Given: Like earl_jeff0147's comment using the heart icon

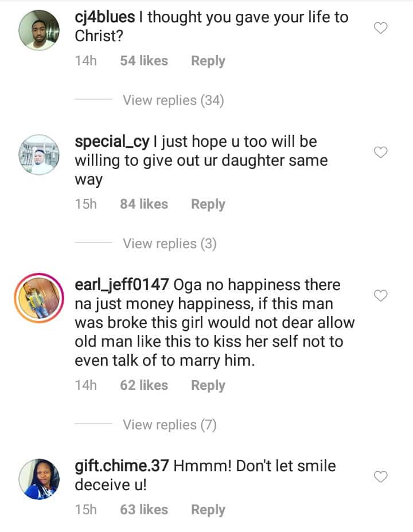Looking at the screenshot, I should [381, 295].
